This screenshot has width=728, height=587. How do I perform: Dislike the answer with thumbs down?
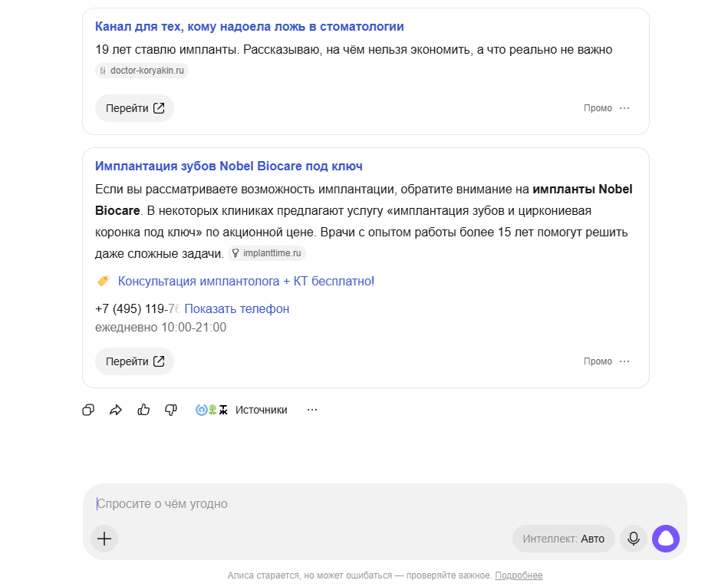point(171,410)
